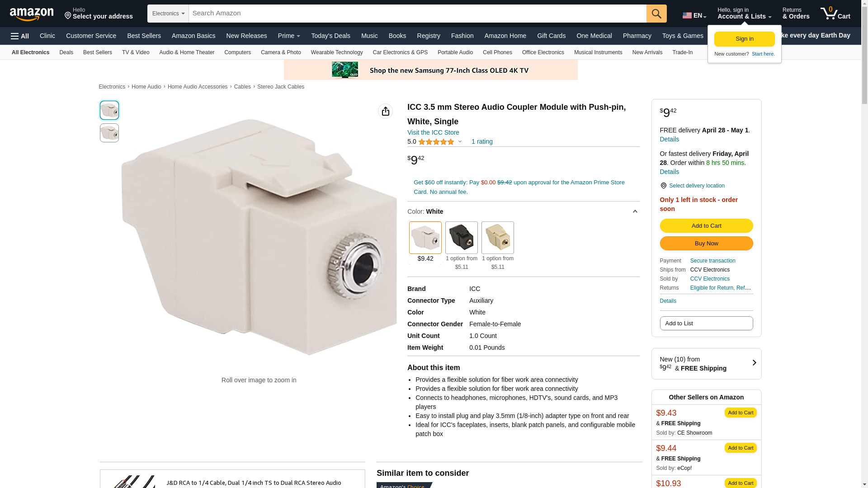Click the five-star rating icon

click(x=436, y=142)
